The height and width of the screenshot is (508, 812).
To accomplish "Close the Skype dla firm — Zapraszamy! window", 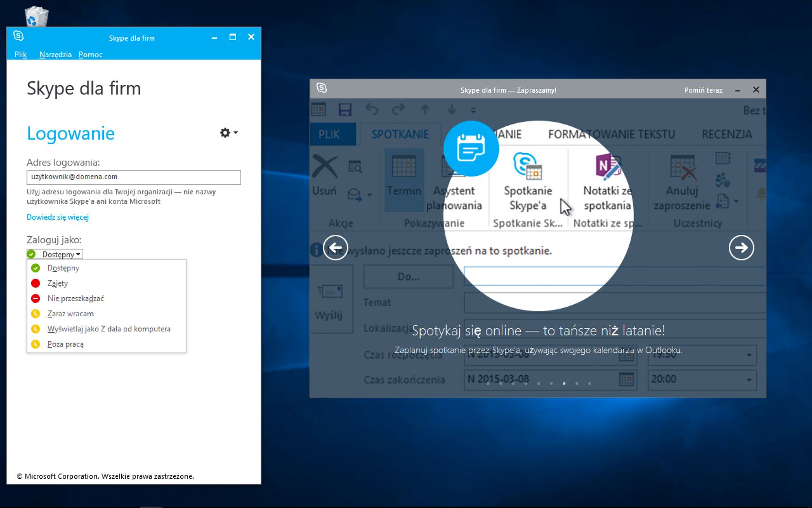I will click(756, 90).
